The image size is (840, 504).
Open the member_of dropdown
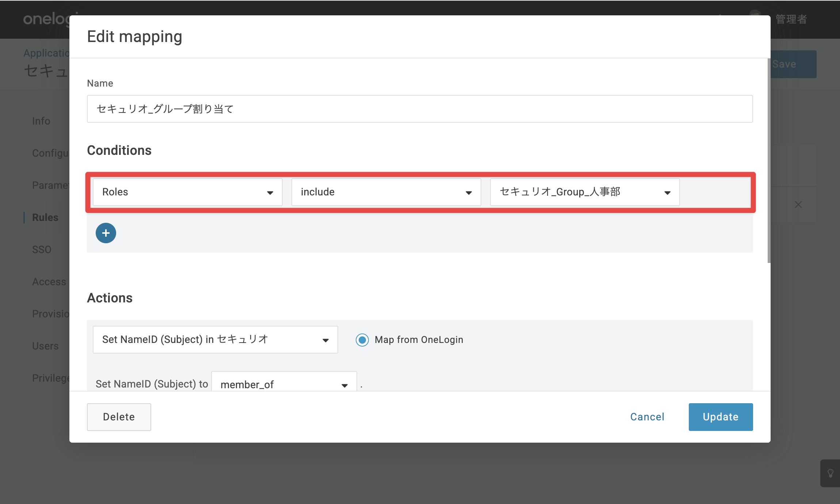click(284, 382)
